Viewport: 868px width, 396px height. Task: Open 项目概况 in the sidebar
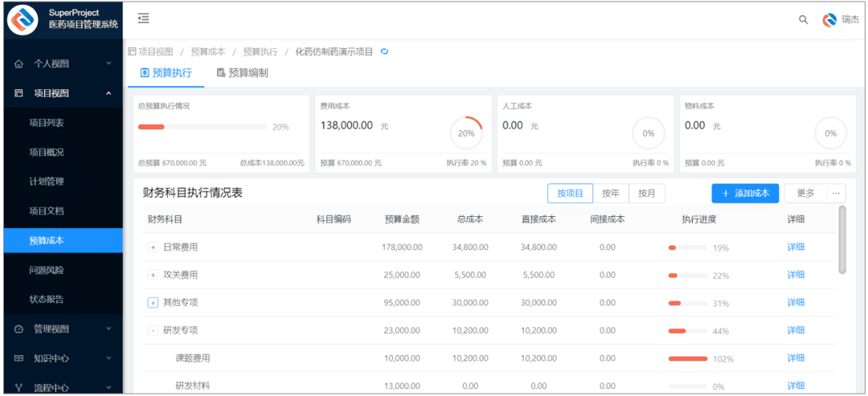pyautogui.click(x=47, y=152)
